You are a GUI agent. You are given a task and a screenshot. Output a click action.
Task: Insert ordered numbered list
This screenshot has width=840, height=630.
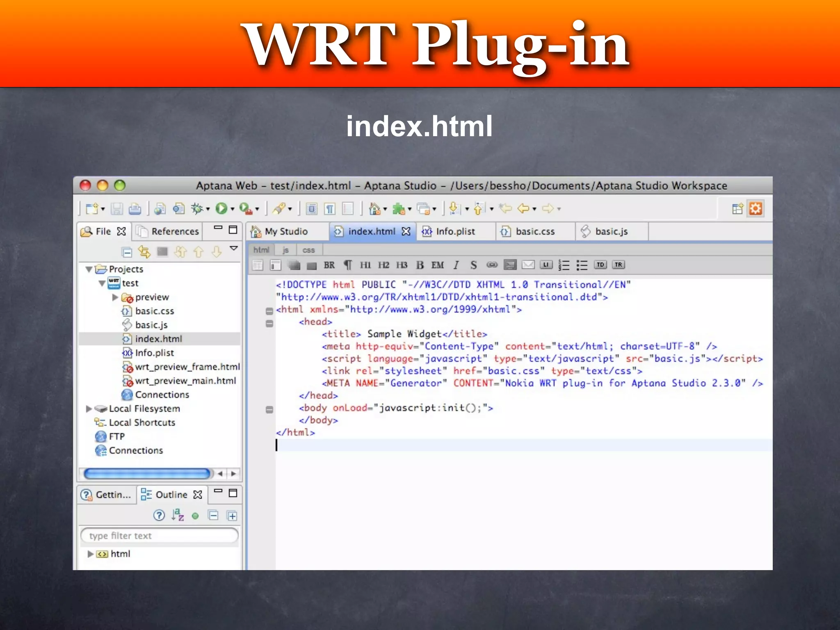click(564, 265)
